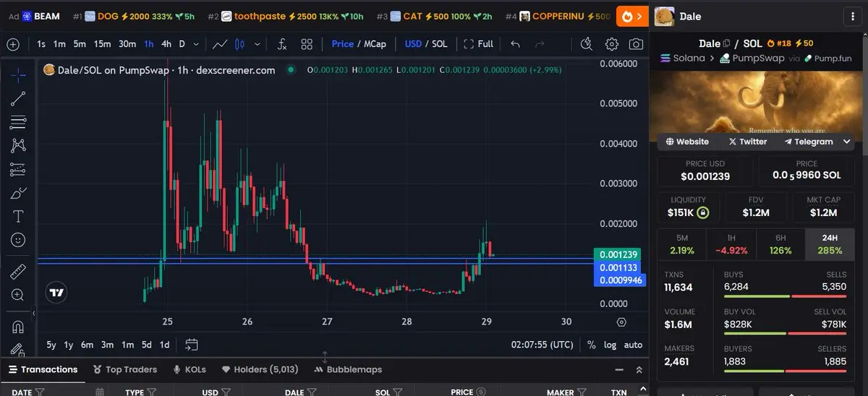Open the Twitter link
The width and height of the screenshot is (868, 396).
click(747, 142)
